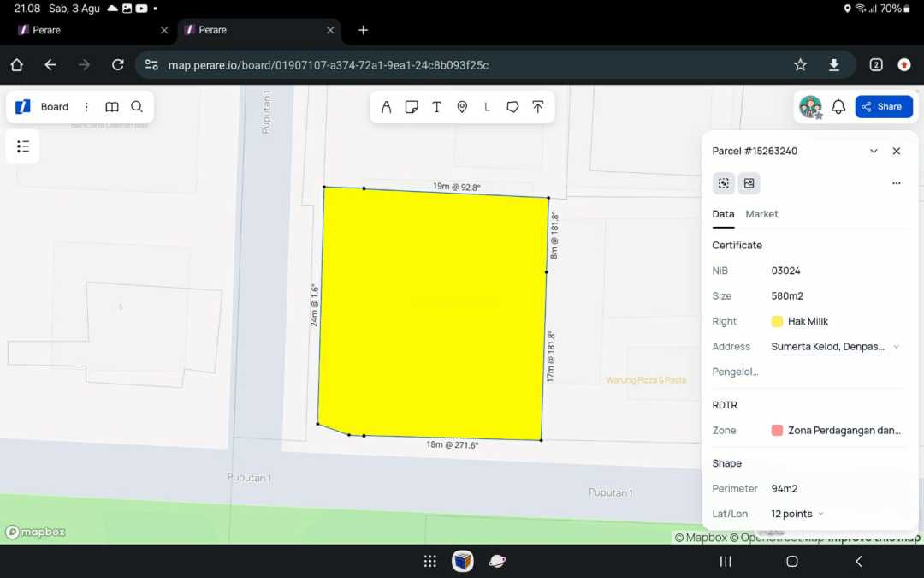Toggle the parcel image view icon
Image resolution: width=924 pixels, height=578 pixels.
749,183
